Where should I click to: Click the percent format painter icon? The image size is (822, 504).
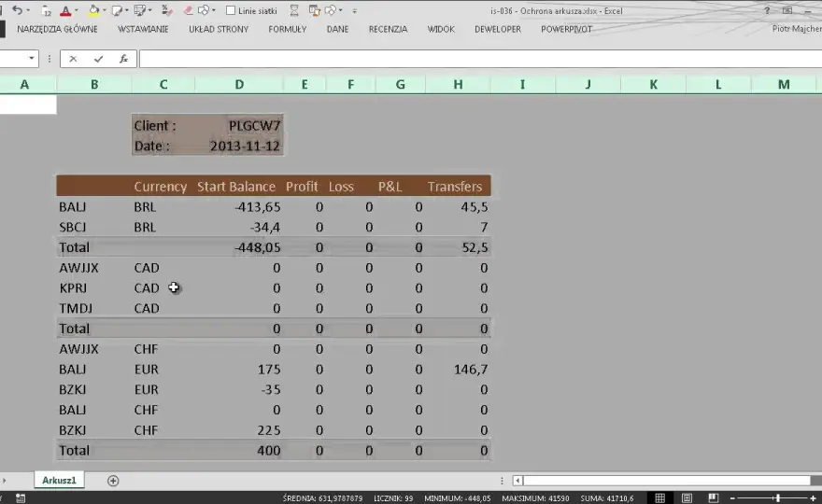tap(166, 10)
